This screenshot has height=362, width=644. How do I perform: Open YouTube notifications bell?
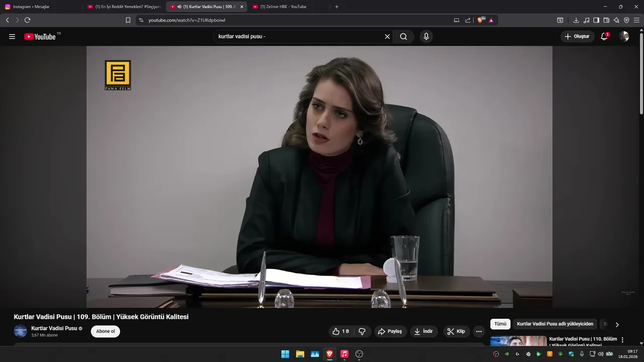pyautogui.click(x=604, y=37)
